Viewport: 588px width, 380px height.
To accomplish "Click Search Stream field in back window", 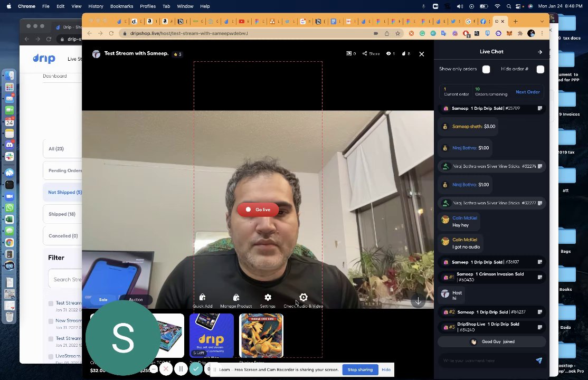I will pos(65,279).
